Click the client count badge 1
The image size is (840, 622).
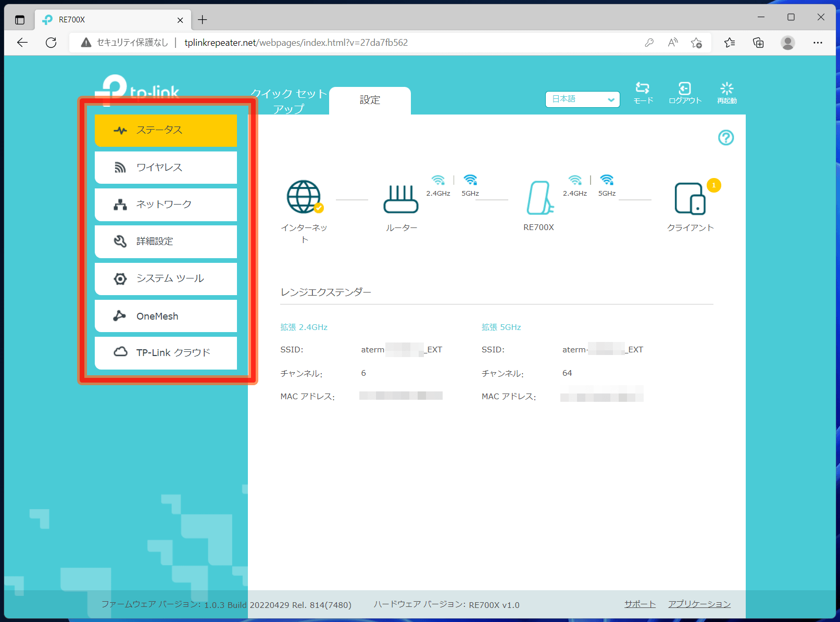click(713, 185)
